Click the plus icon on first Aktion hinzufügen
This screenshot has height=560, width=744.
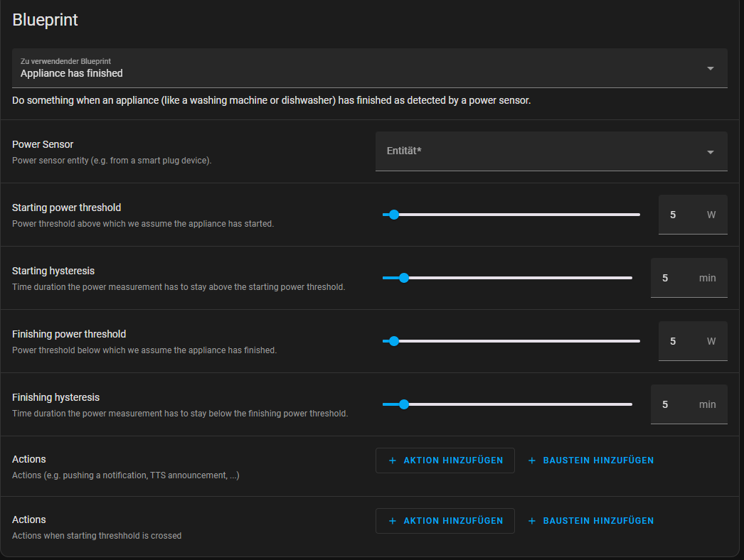(x=393, y=461)
